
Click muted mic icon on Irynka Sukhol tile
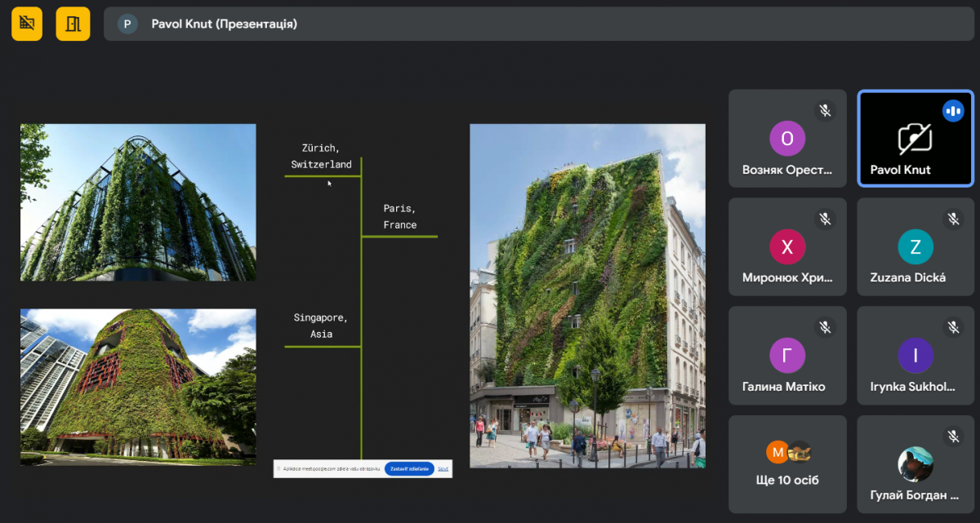(x=952, y=327)
